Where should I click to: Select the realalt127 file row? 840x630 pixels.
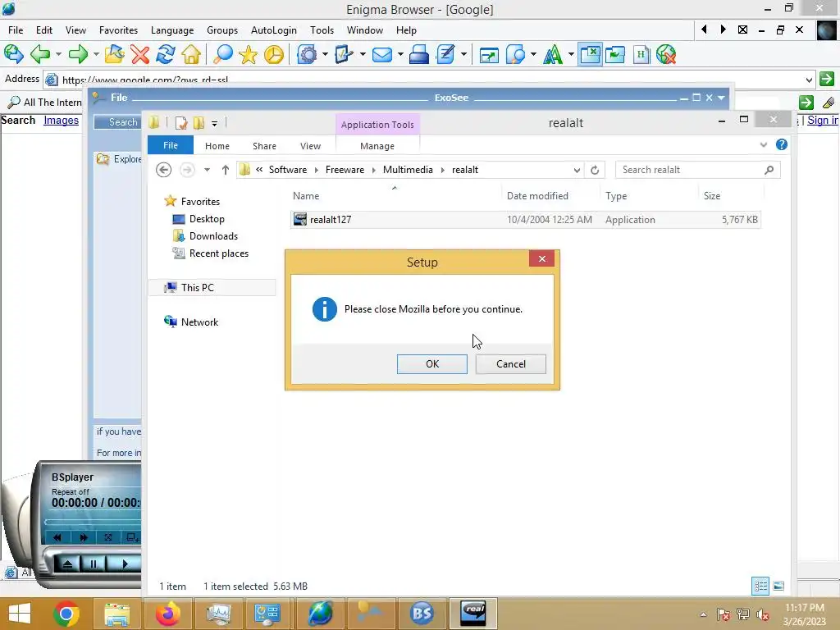(525, 220)
